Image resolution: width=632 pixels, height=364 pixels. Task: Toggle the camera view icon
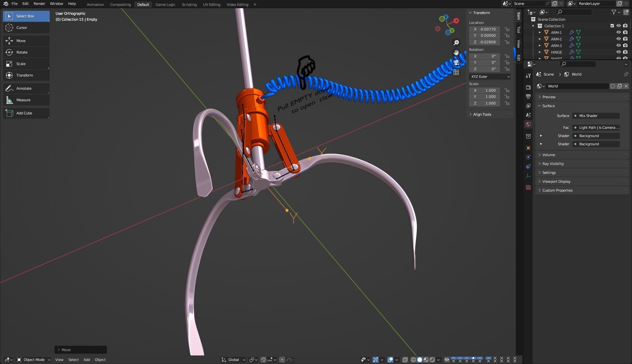pos(456,62)
